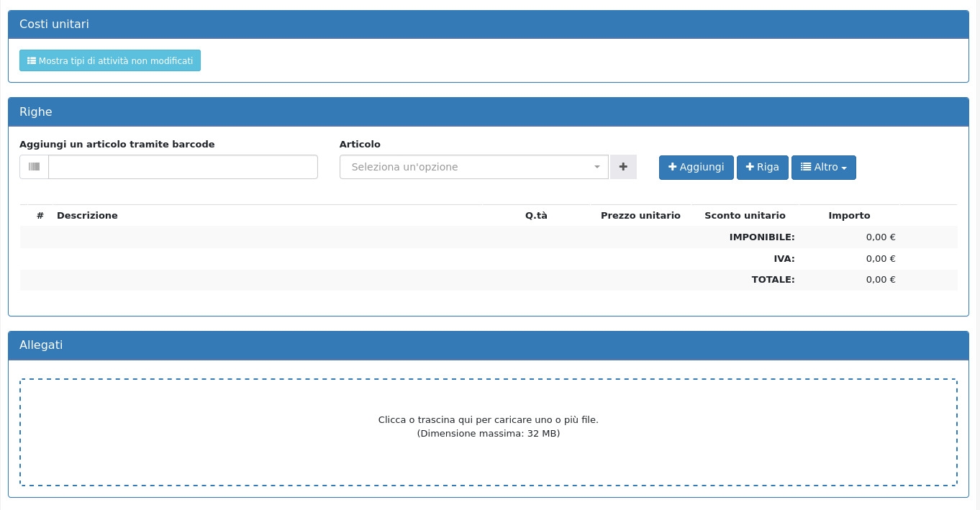
Task: Focus the barcode text input field
Action: coord(183,167)
